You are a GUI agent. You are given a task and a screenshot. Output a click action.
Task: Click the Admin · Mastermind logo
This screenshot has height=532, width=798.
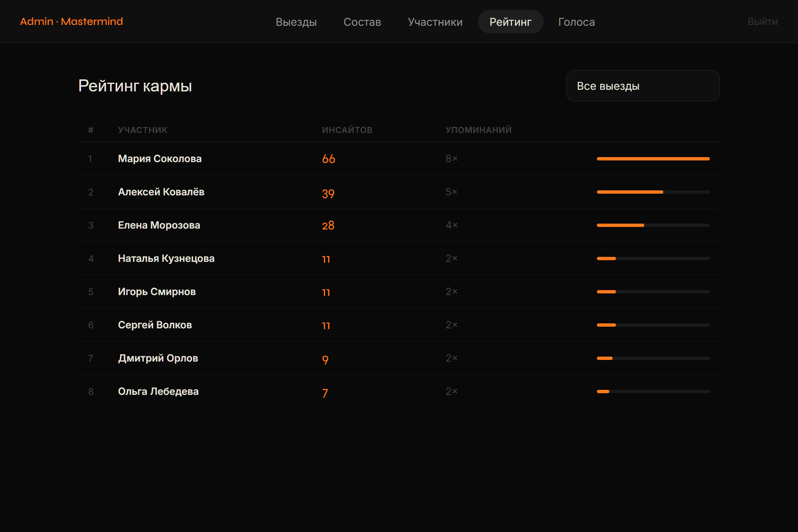pyautogui.click(x=71, y=22)
